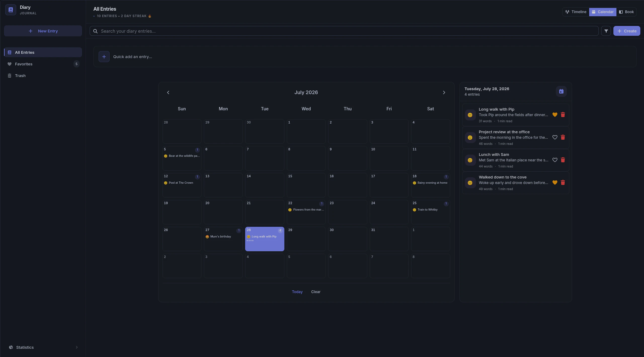Select All Entries in the sidebar
Image resolution: width=644 pixels, height=357 pixels.
coord(43,52)
